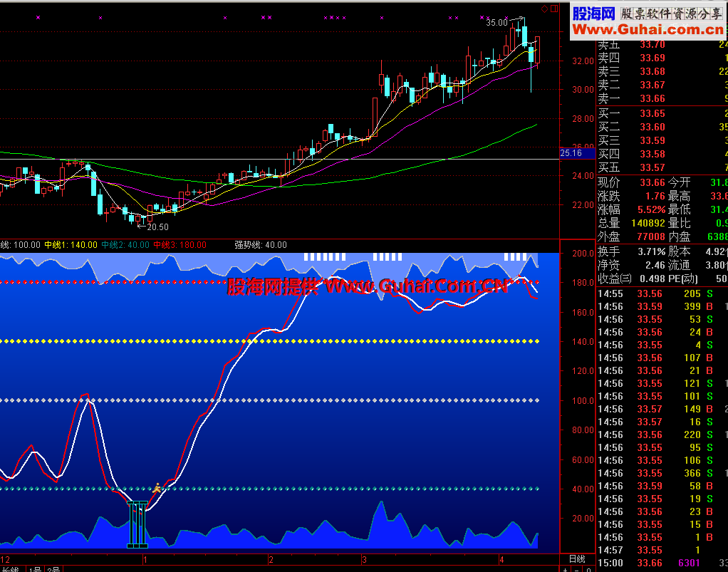Screen dimensions: 728x572
Task: Click the 外盘 77008 value
Action: (x=651, y=236)
